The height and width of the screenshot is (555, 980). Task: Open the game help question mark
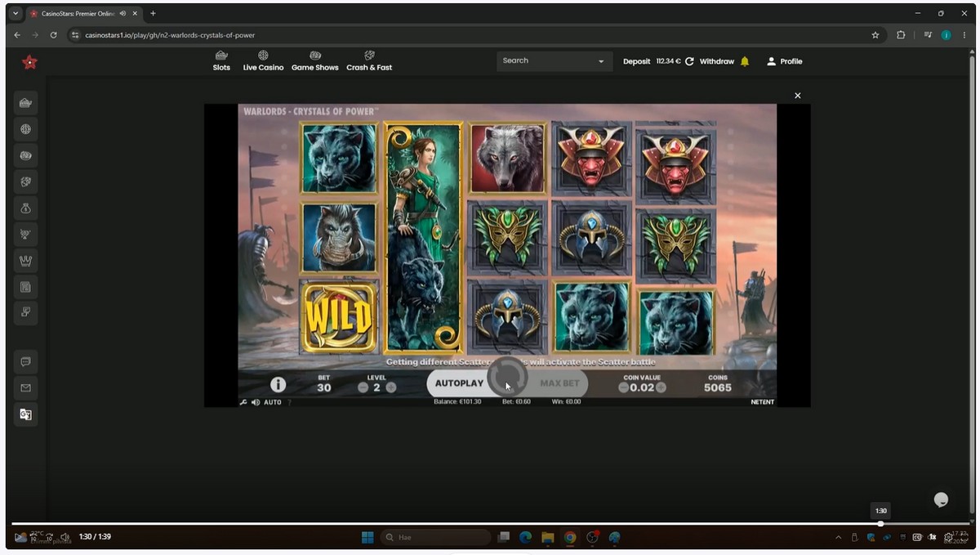point(289,402)
